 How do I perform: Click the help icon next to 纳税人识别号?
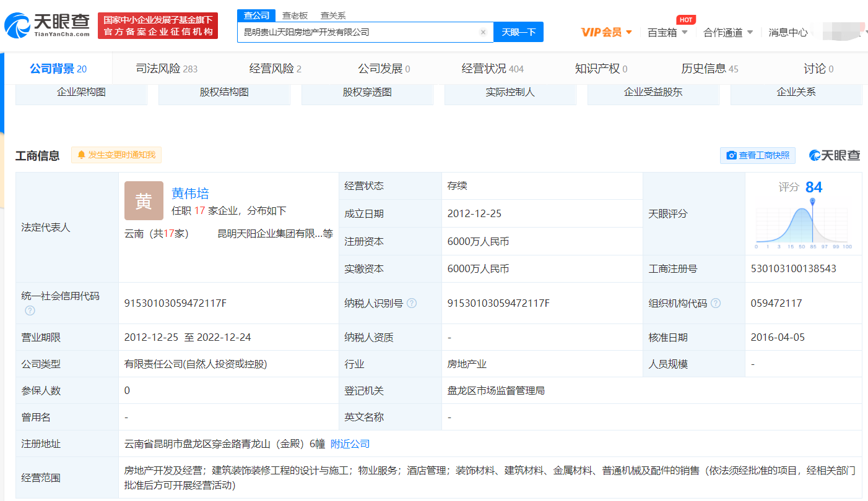tap(412, 304)
